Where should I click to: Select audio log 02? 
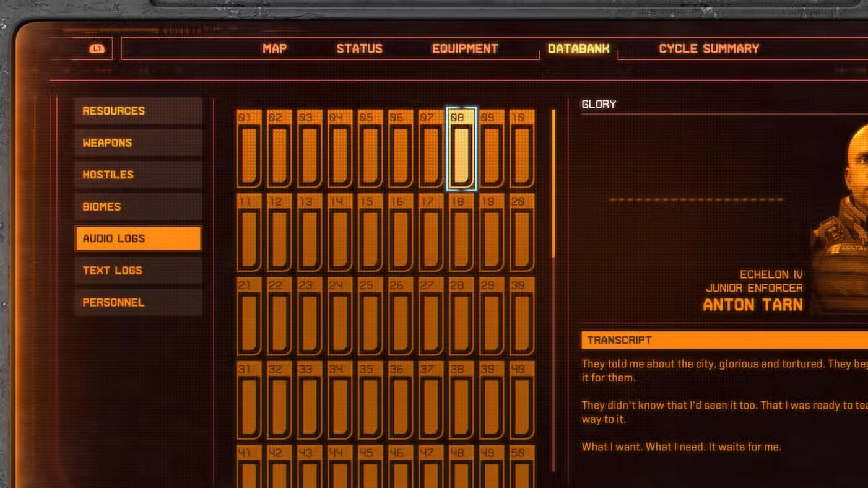279,149
